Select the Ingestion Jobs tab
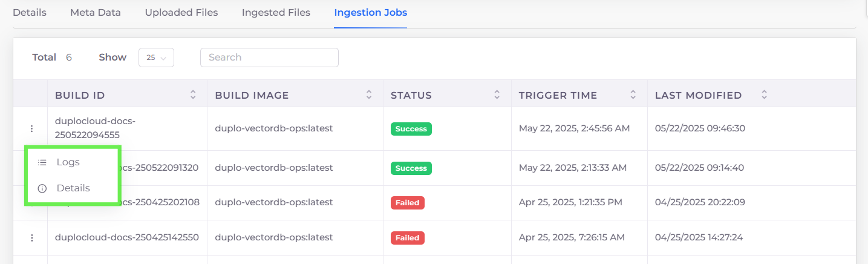The height and width of the screenshot is (264, 868). click(371, 12)
